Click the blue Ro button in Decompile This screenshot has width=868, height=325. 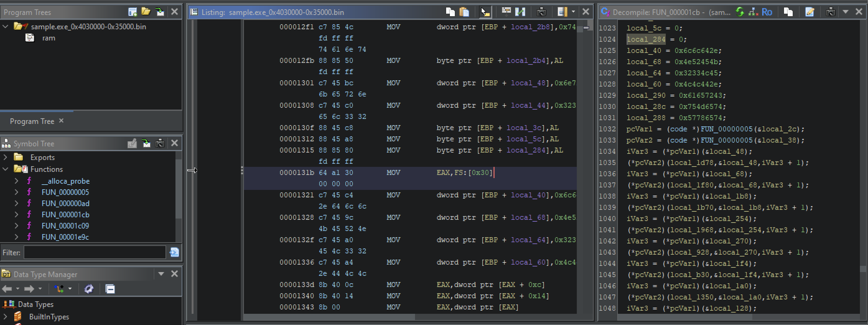[767, 12]
